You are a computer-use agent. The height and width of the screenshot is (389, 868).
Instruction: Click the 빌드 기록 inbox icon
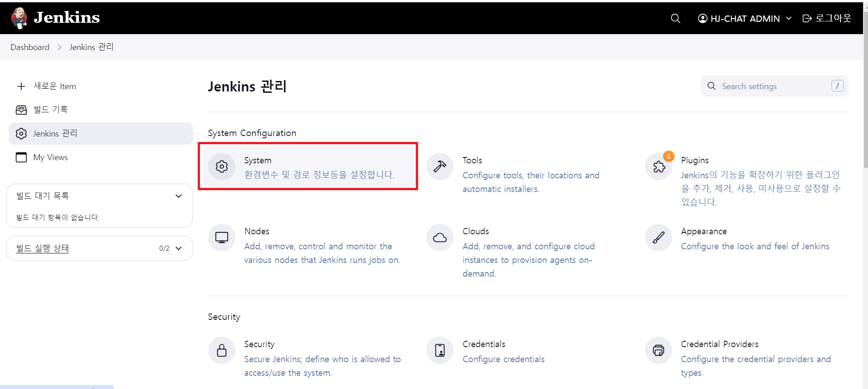coord(21,110)
